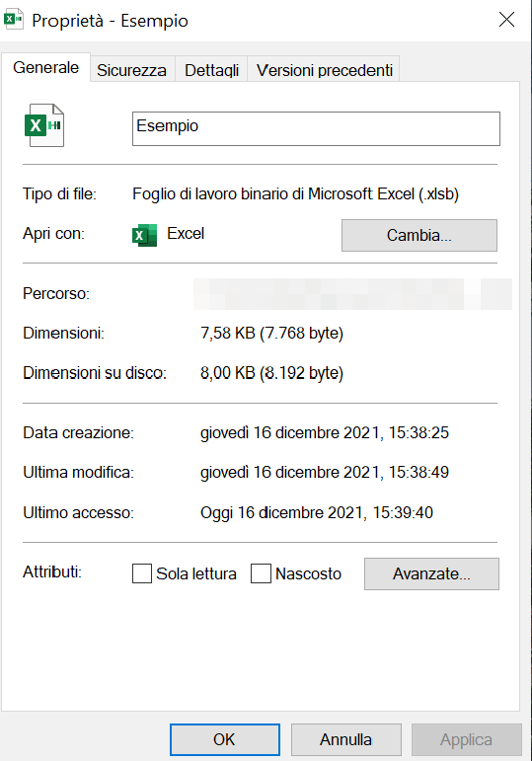
Task: Click the large Excel file icon
Action: [44, 125]
